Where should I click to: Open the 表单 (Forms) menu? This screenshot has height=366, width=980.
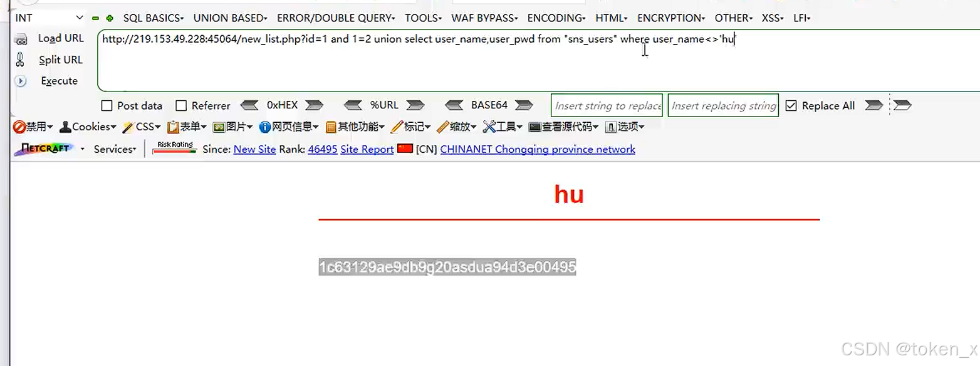(187, 127)
